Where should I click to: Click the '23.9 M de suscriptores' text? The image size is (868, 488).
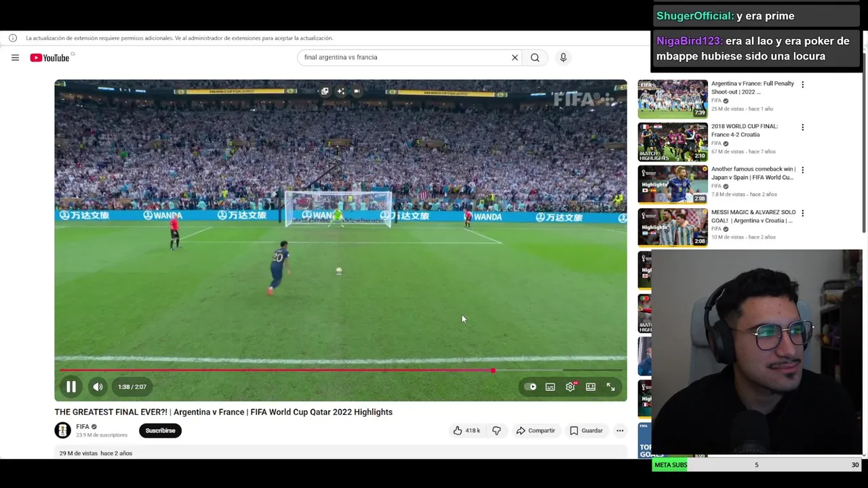(x=101, y=435)
